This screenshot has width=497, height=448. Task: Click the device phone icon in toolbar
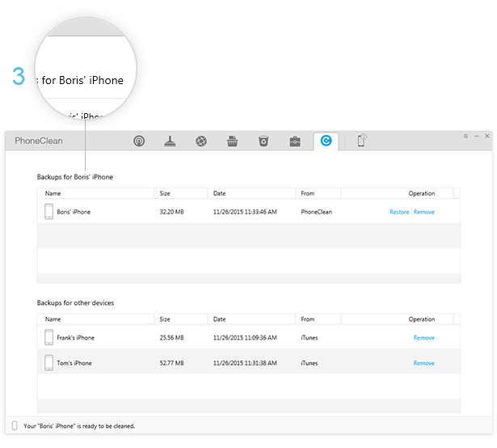(x=362, y=140)
